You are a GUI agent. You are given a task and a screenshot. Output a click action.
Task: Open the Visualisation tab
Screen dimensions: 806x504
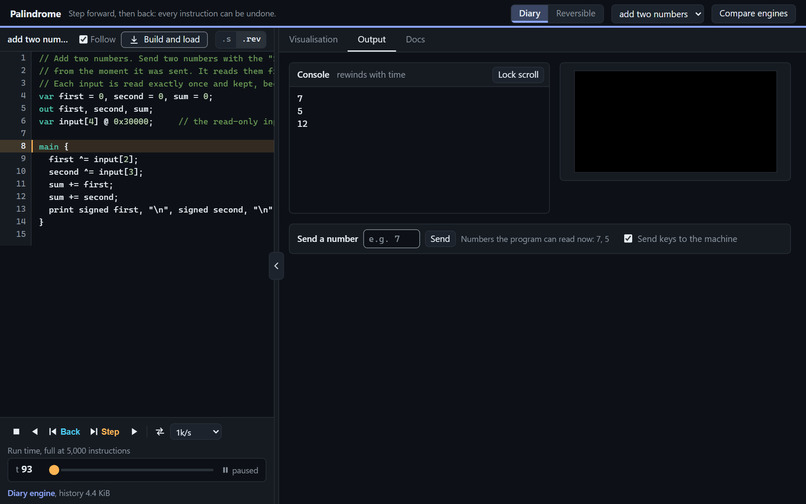click(313, 39)
